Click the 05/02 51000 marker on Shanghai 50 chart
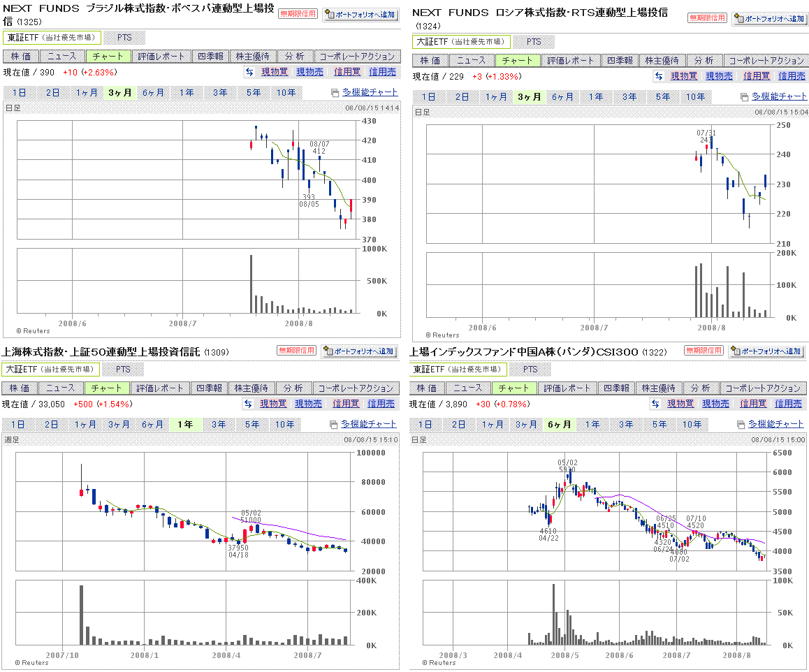The height and width of the screenshot is (672, 809). (251, 516)
